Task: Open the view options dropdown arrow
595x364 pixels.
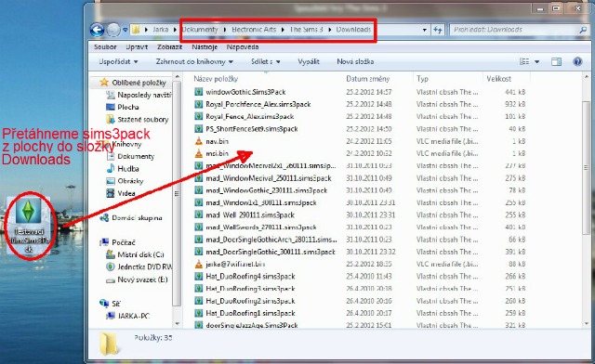Action: click(536, 61)
